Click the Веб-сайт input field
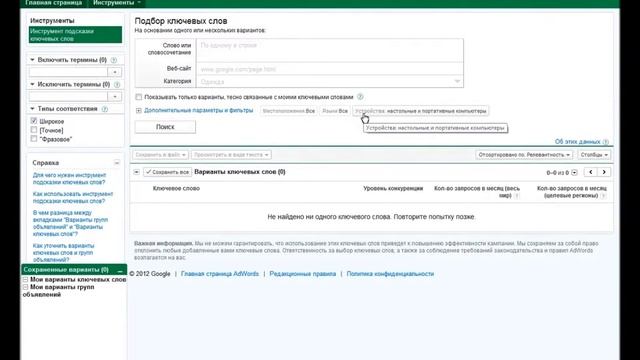This screenshot has height=360, width=640. coord(330,69)
